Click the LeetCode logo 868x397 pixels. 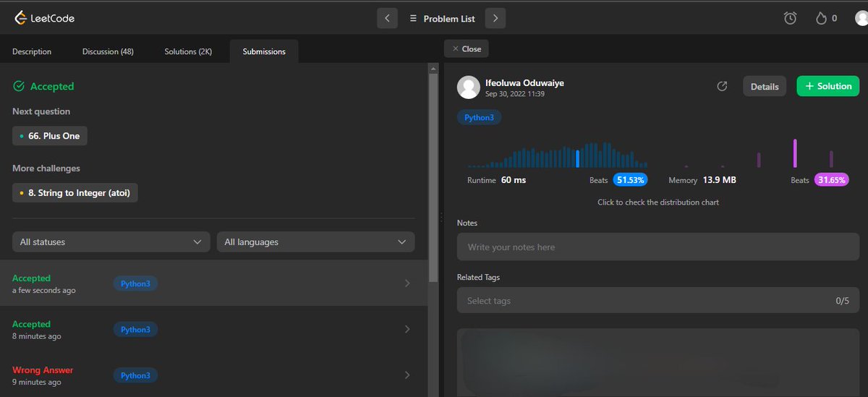point(44,18)
